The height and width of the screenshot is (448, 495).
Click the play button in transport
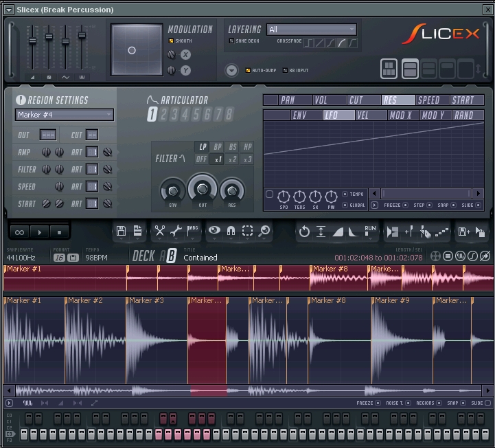[39, 232]
